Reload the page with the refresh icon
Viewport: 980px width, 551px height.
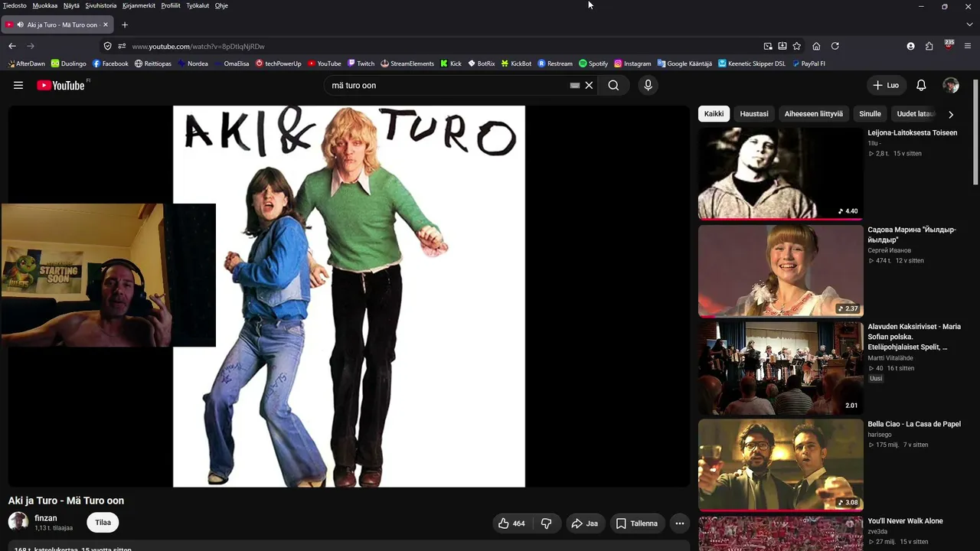coord(835,46)
